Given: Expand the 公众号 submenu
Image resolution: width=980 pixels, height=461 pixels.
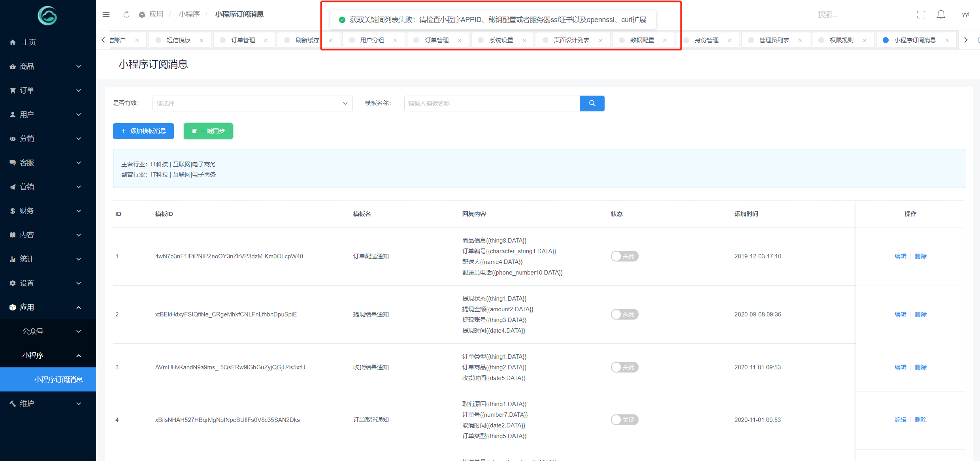Looking at the screenshot, I should coord(48,331).
